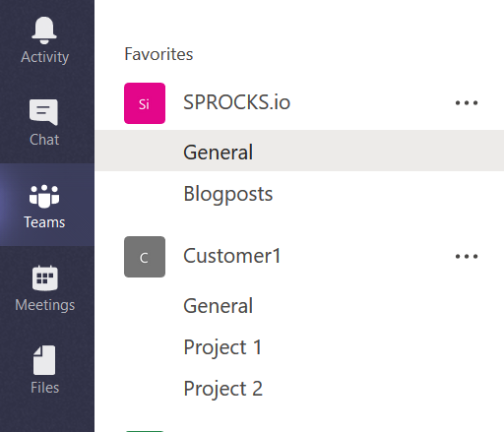The image size is (504, 432).
Task: Open the Activity bell icon
Action: click(x=44, y=31)
